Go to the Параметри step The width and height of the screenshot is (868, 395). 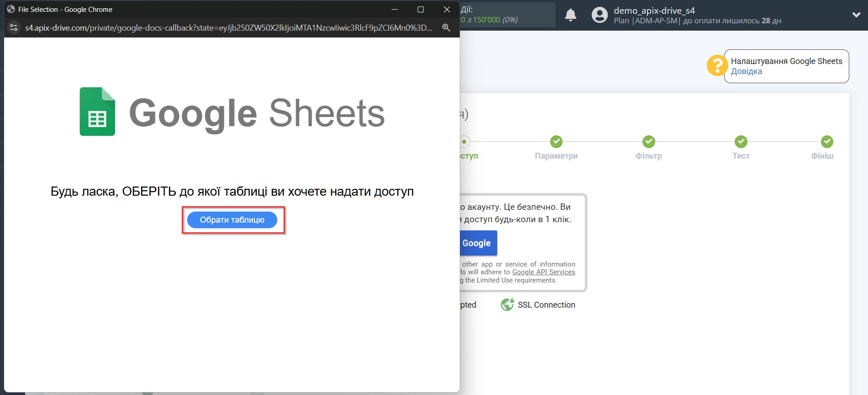[x=556, y=156]
